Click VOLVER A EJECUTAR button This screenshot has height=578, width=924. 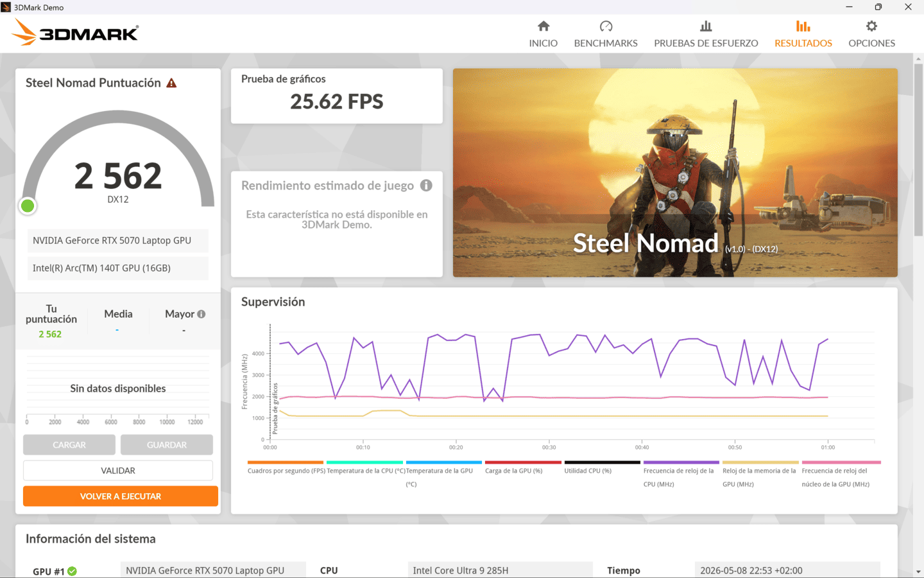point(121,496)
